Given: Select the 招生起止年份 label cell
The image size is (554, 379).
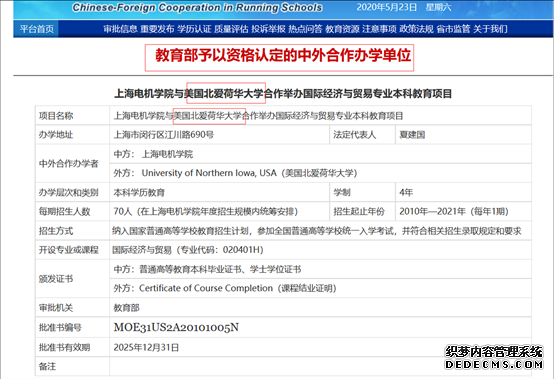Looking at the screenshot, I should (362, 212).
